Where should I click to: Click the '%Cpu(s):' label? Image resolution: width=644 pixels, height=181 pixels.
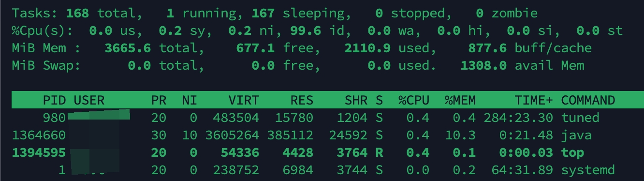tap(43, 31)
